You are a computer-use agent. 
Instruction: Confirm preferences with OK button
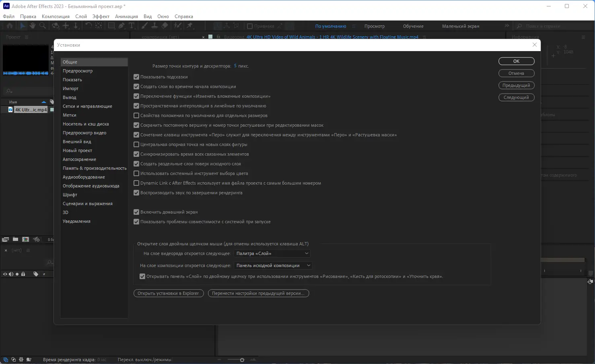click(517, 61)
